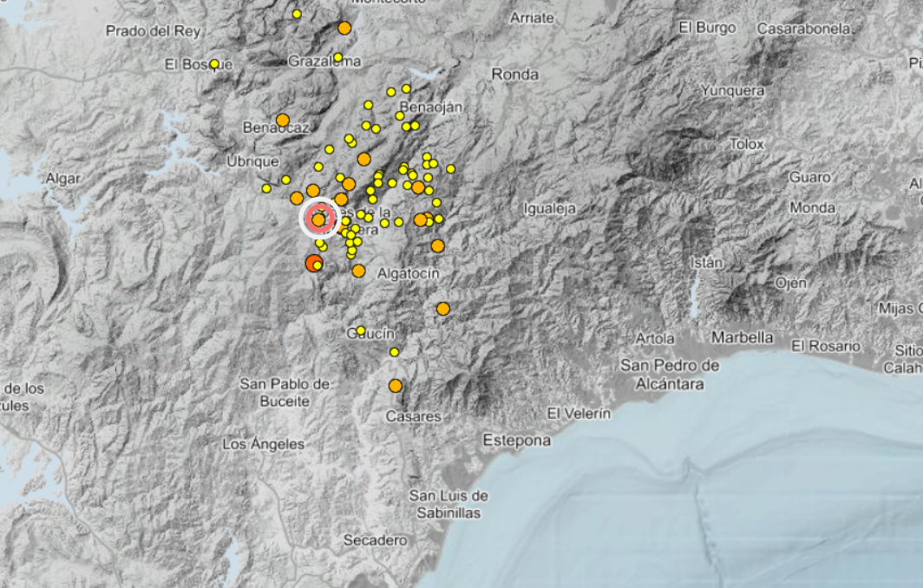Screen dimensions: 923x588
Task: Click the Marbella city label on the coast
Action: pos(742,336)
